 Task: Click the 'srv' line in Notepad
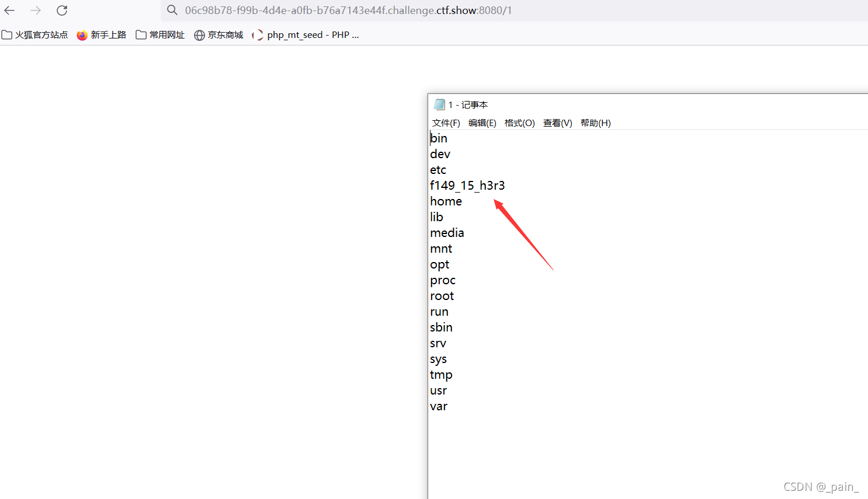(x=438, y=343)
